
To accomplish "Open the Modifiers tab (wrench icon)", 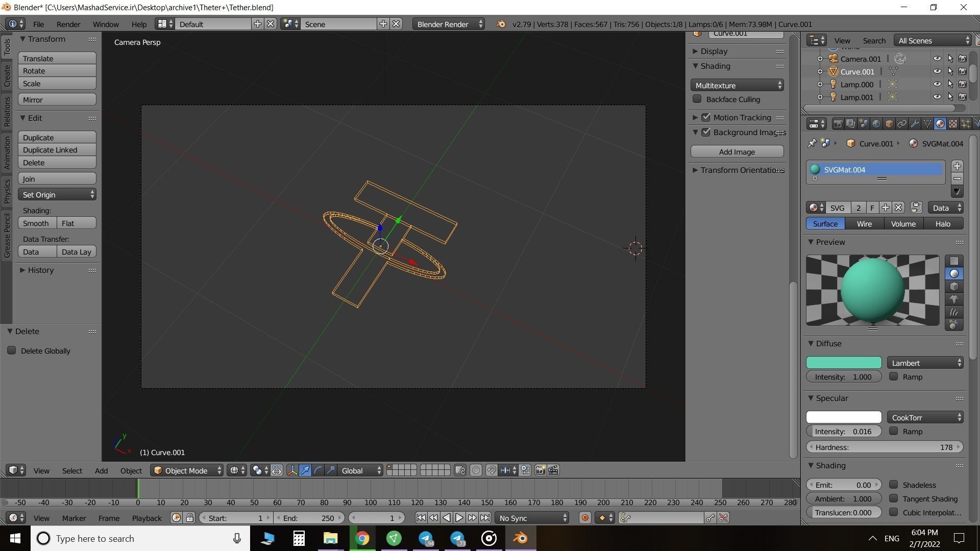I will 915,123.
